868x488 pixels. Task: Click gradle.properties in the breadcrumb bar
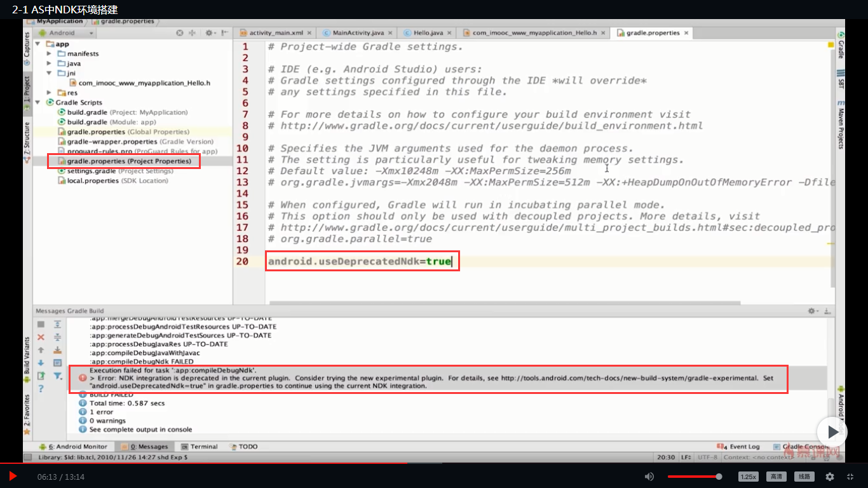127,22
